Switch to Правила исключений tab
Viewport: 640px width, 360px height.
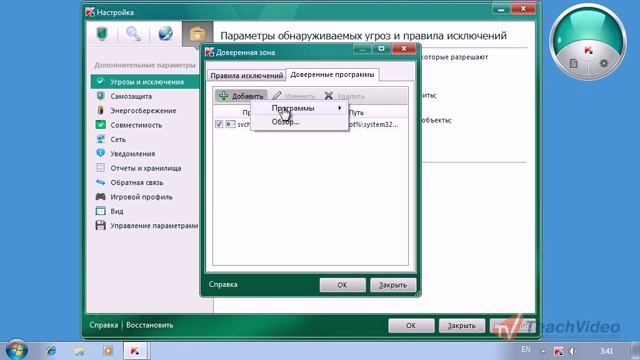(x=247, y=76)
